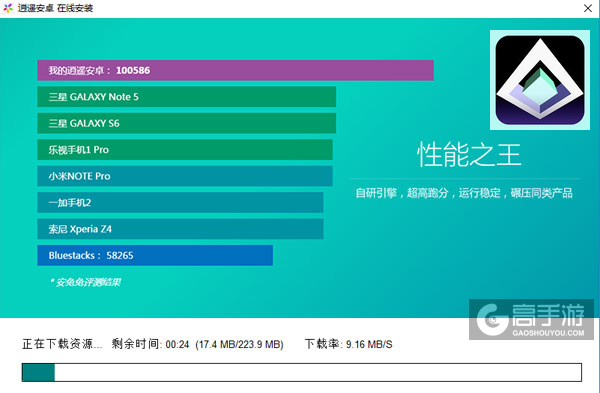Viewport: 600px width, 393px height.
Task: Click the 17.4 MB/223.9 MB size text
Action: (x=240, y=344)
